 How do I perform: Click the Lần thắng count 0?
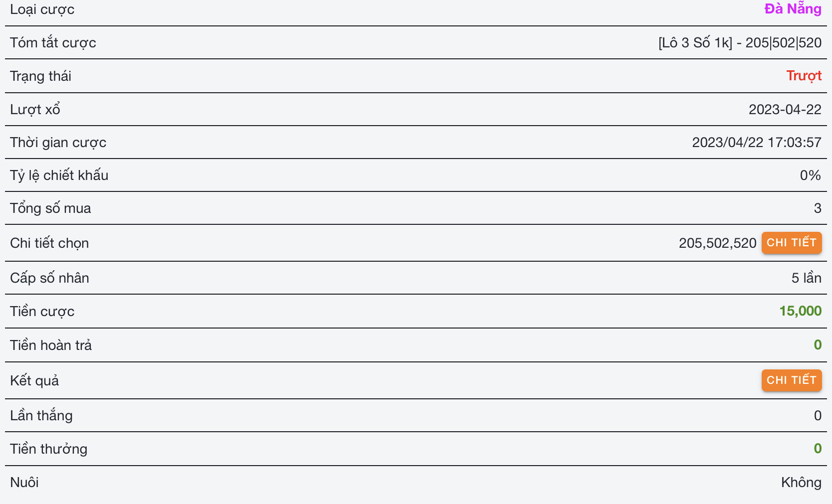pyautogui.click(x=817, y=416)
